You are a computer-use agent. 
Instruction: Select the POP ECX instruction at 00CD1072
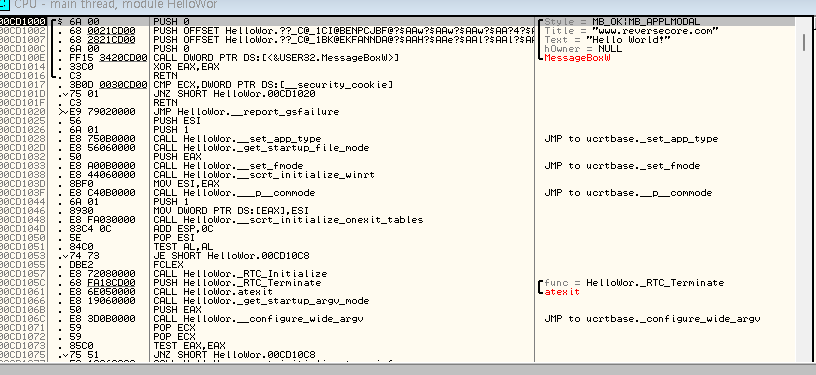point(174,337)
